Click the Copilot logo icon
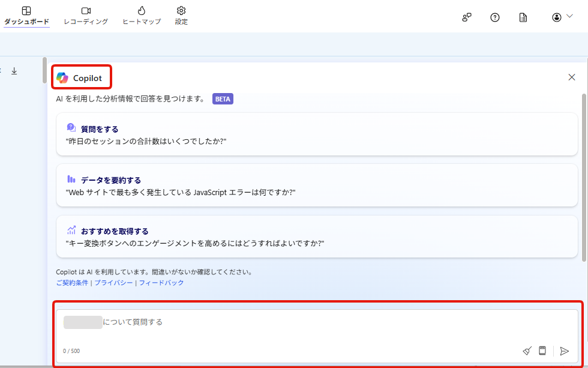 (62, 77)
